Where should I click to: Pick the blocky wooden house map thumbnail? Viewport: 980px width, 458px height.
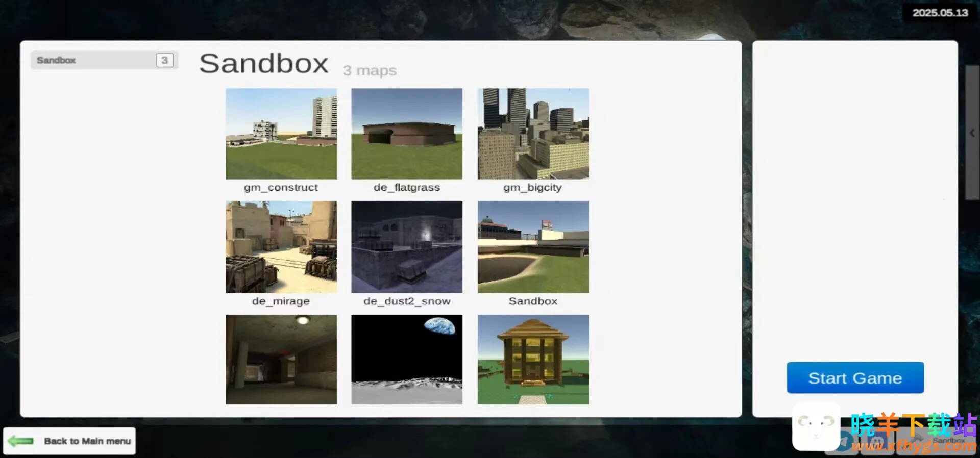(x=533, y=360)
